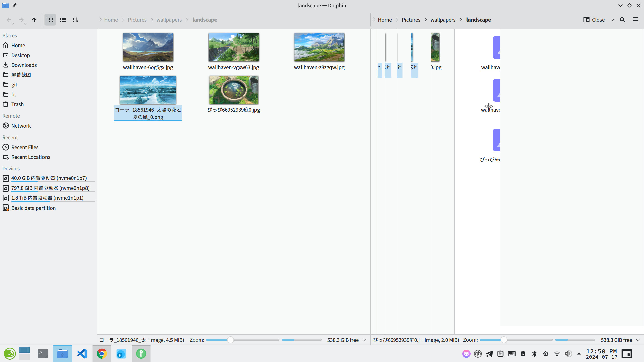Open qBittorrent from the system tray
This screenshot has width=644, height=362.
tap(477, 353)
